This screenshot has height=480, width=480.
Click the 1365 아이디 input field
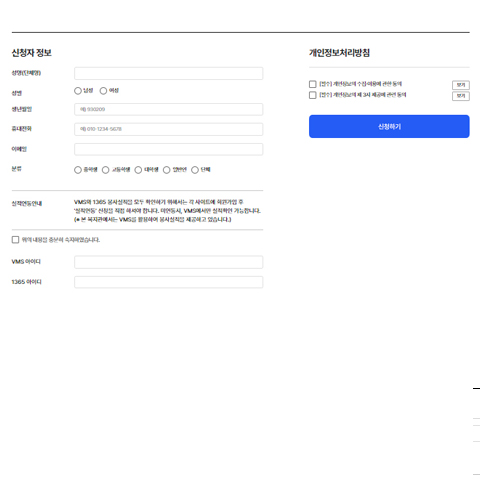pyautogui.click(x=168, y=282)
